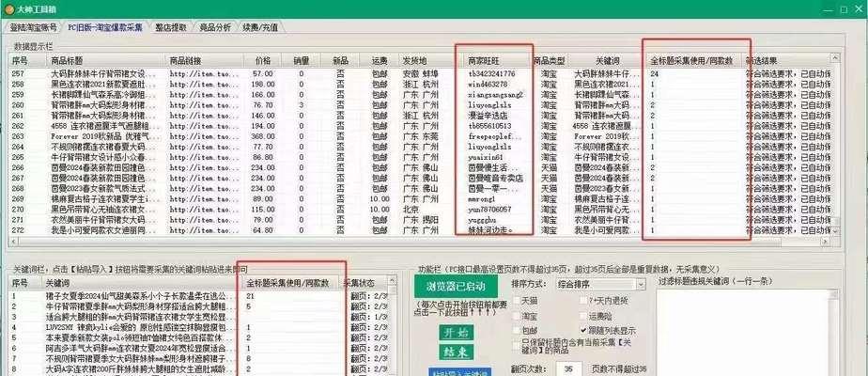Sort by the 序号 column header in data table
The image size is (868, 376).
tap(27, 60)
